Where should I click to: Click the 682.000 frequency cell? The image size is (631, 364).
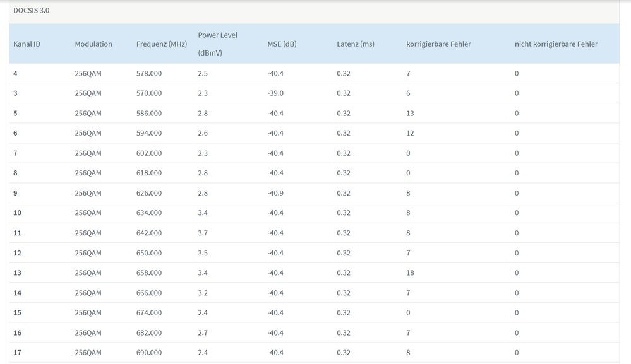(149, 333)
